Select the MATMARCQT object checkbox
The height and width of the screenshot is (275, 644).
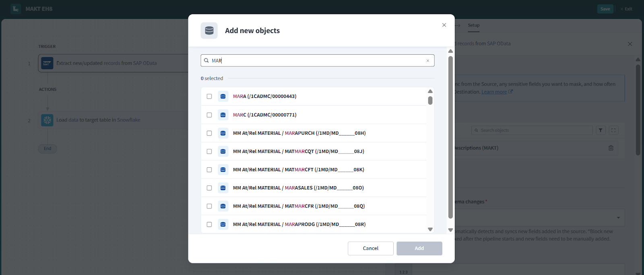(209, 152)
